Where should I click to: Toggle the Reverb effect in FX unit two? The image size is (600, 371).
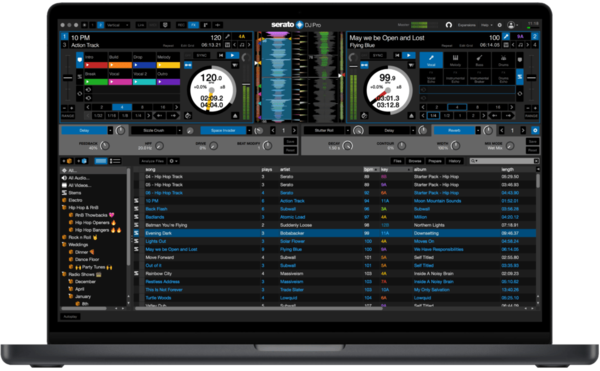pyautogui.click(x=454, y=130)
